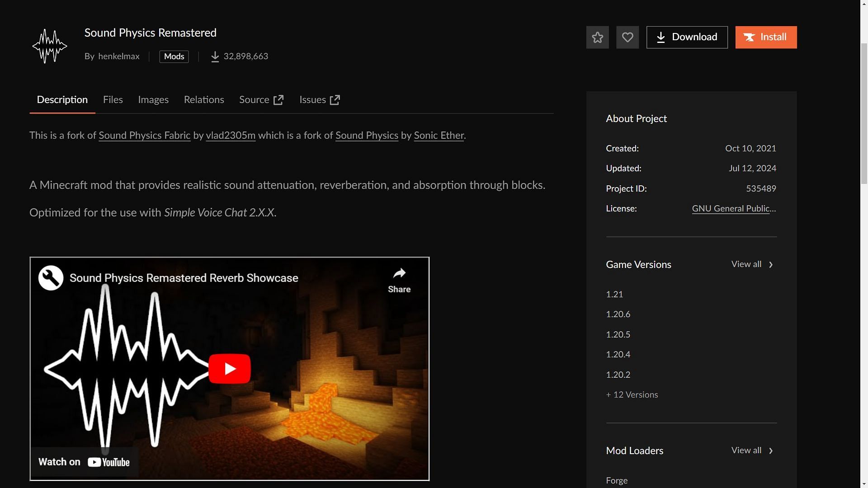Click the Sound Physics Remastered mod icon
Screen dimensions: 868x488
[50, 45]
